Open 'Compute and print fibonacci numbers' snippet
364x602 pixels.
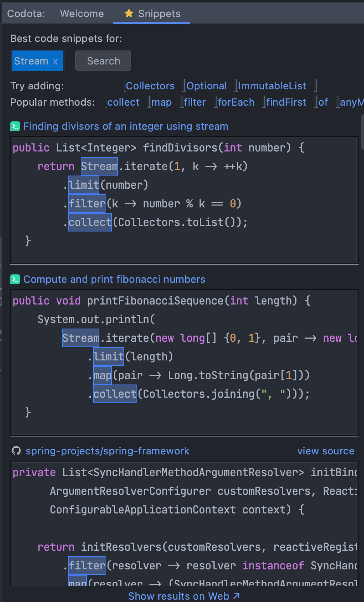pos(114,279)
